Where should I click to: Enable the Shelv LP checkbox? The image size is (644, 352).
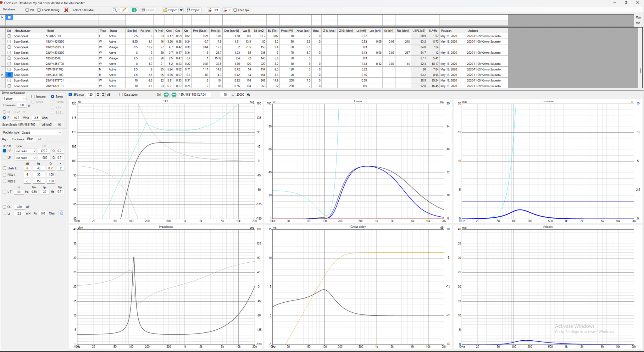(4, 168)
